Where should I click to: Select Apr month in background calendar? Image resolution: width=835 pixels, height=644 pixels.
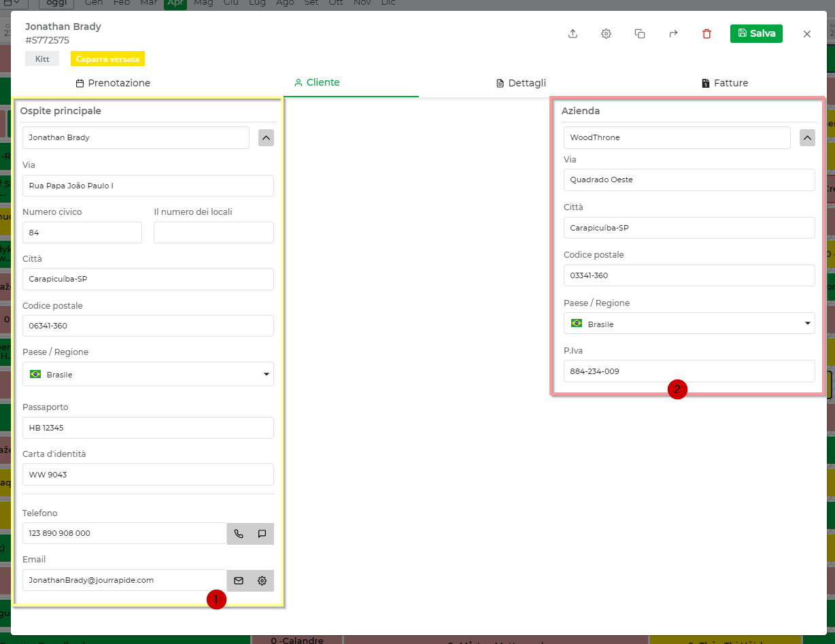coord(175,3)
